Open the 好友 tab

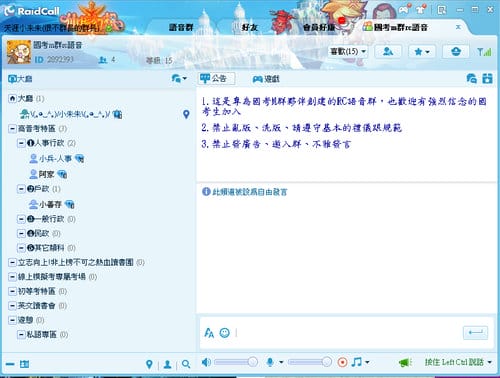coord(250,27)
